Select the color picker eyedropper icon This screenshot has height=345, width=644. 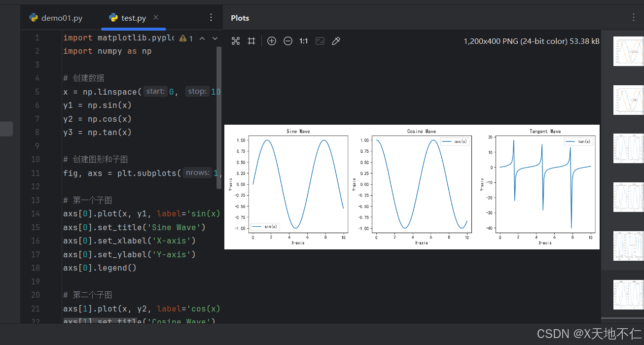(336, 41)
